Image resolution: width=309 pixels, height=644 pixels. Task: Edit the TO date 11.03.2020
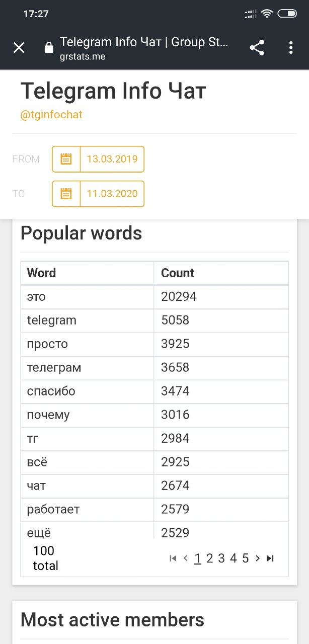(112, 194)
